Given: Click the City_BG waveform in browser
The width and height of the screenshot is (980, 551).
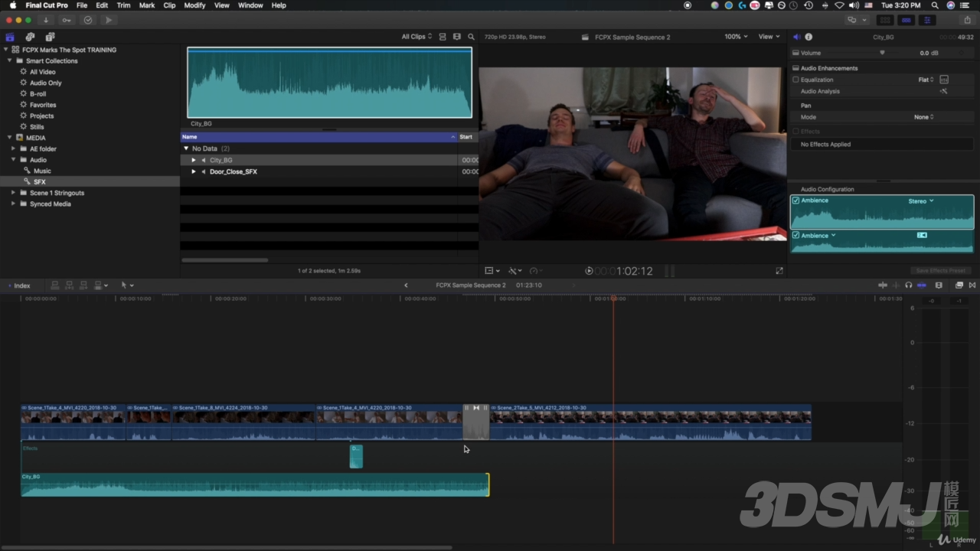Looking at the screenshot, I should pos(329,83).
